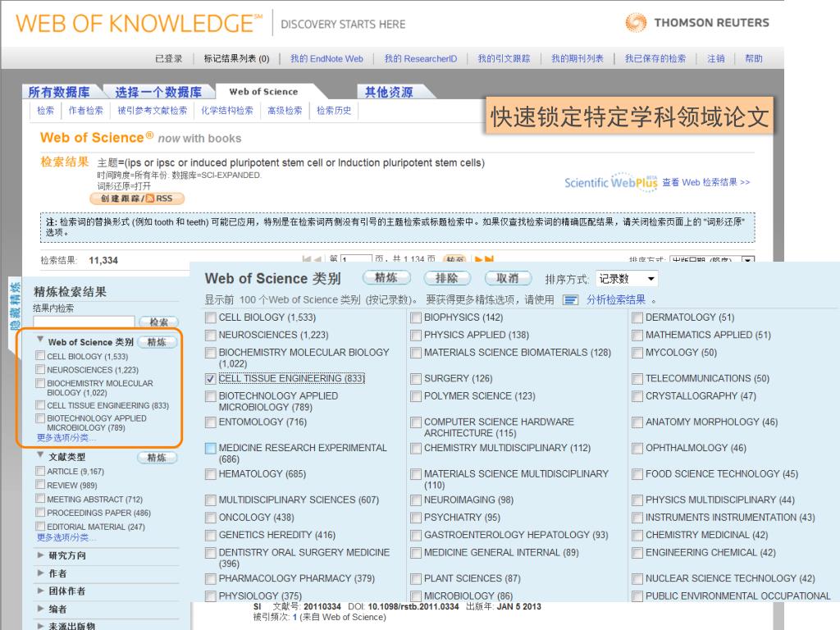Click the 排除 button in popup
This screenshot has width=840, height=630.
447,278
